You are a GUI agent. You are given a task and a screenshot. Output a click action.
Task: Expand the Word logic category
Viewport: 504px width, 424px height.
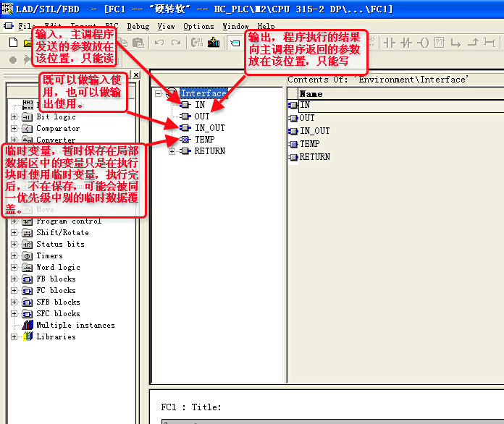point(14,267)
